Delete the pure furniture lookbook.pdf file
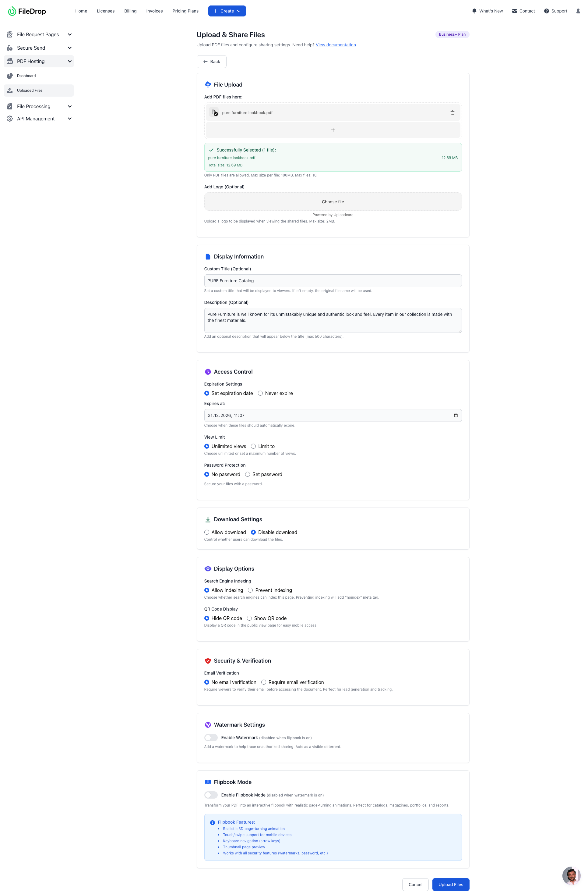The width and height of the screenshot is (588, 891). 452,112
